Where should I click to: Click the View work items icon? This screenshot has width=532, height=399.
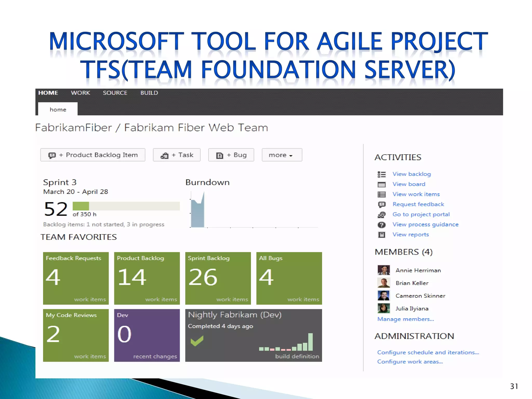click(381, 194)
